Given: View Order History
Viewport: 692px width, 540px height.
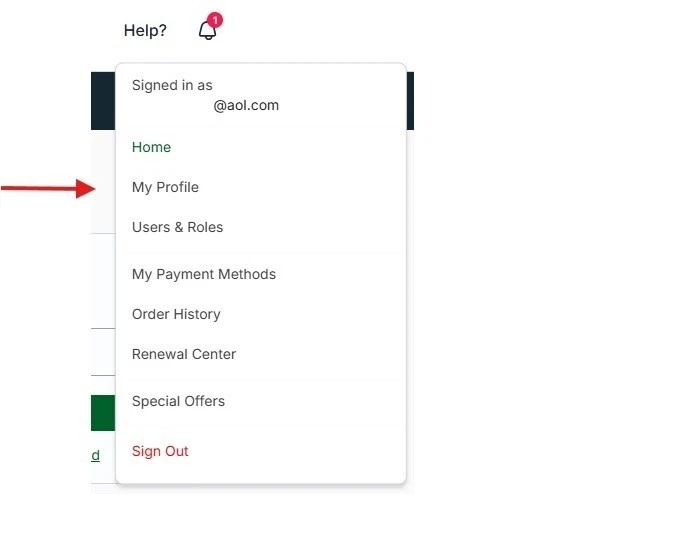Looking at the screenshot, I should tap(176, 314).
